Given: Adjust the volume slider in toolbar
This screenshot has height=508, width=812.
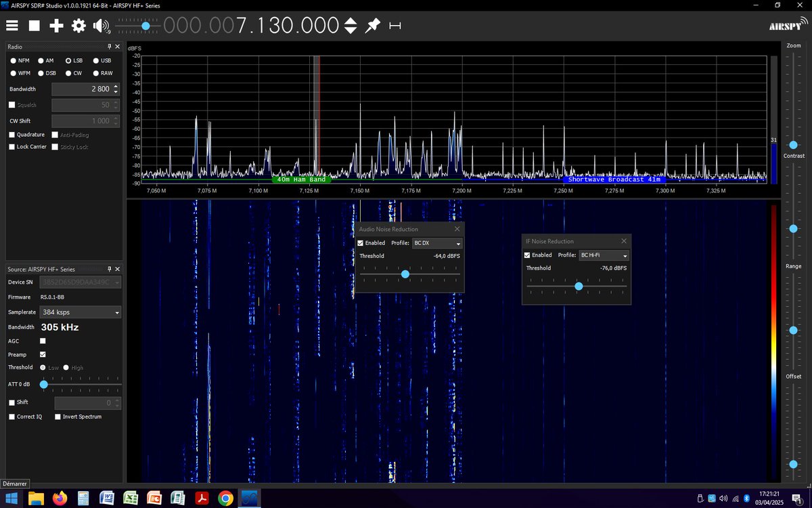Looking at the screenshot, I should coord(145,25).
